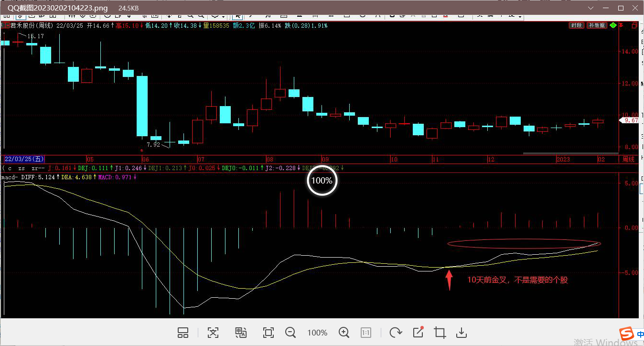This screenshot has width=644, height=346.
Task: Click the 24.5KB file size label
Action: tap(129, 8)
